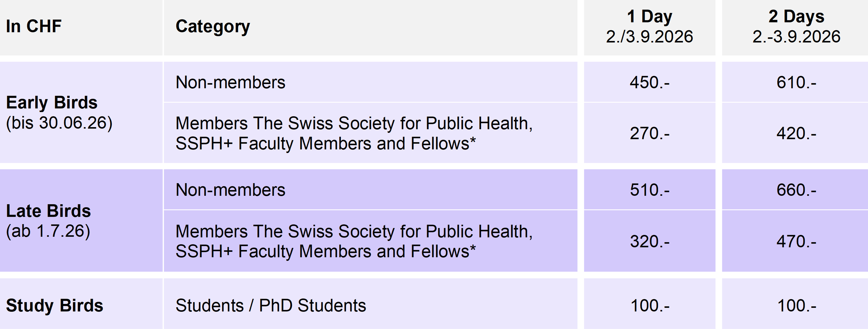Click Late Birds Swiss Society members category cell
This screenshot has width=868, height=329.
pos(354,241)
